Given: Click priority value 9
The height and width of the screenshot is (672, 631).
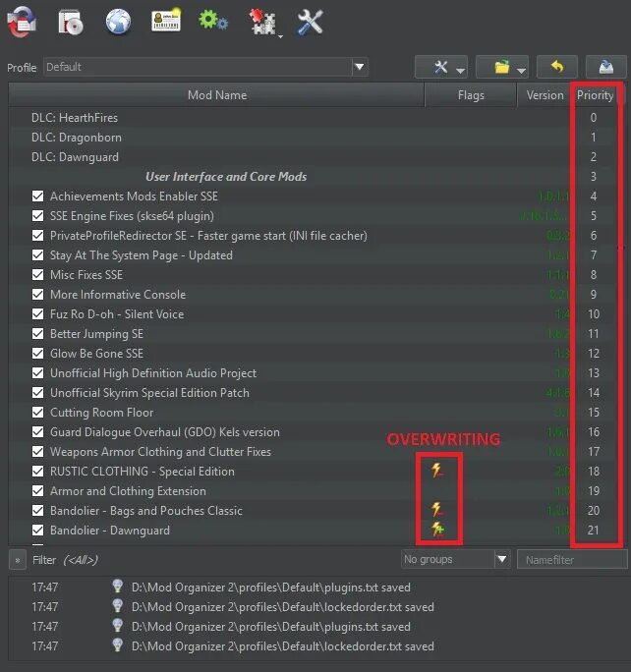Looking at the screenshot, I should (594, 295).
